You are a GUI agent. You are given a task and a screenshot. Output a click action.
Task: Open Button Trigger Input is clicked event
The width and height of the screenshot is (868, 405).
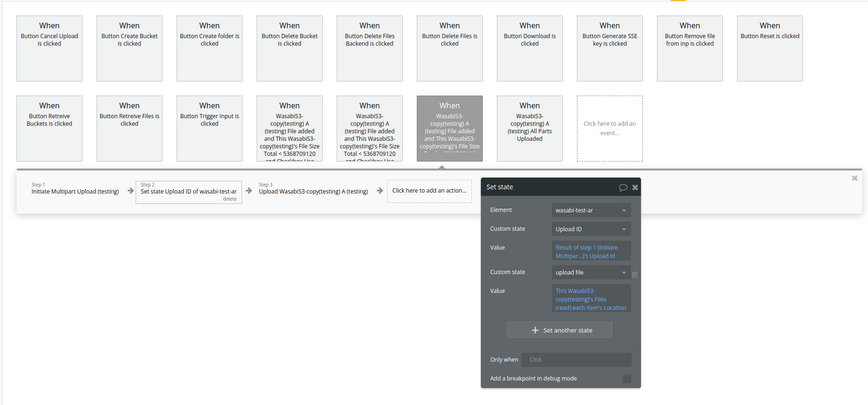[210, 129]
